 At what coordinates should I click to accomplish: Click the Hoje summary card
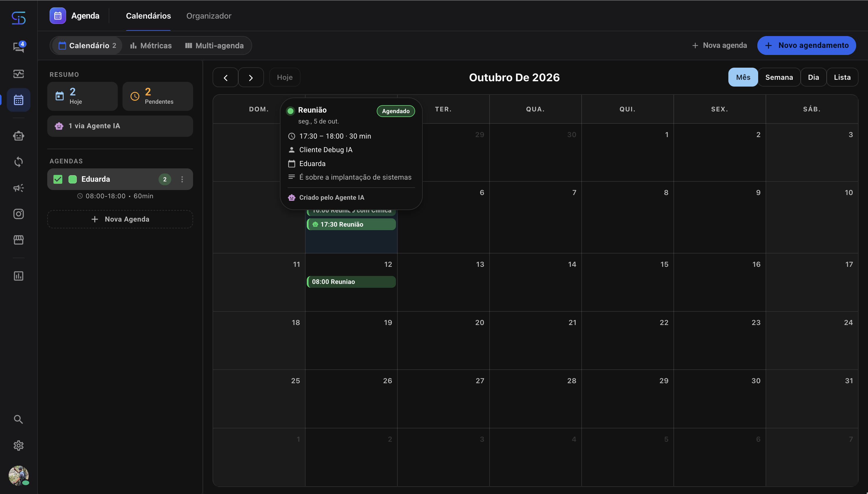point(82,96)
